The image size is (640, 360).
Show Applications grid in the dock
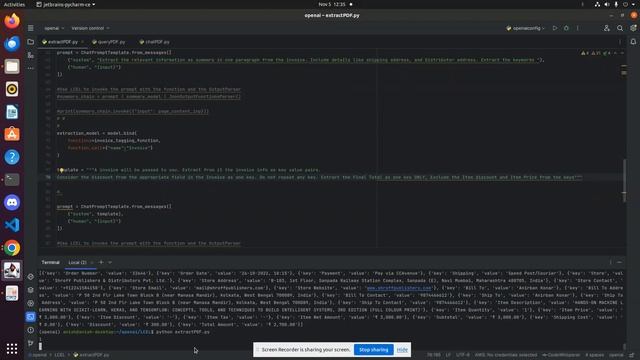tap(12, 348)
